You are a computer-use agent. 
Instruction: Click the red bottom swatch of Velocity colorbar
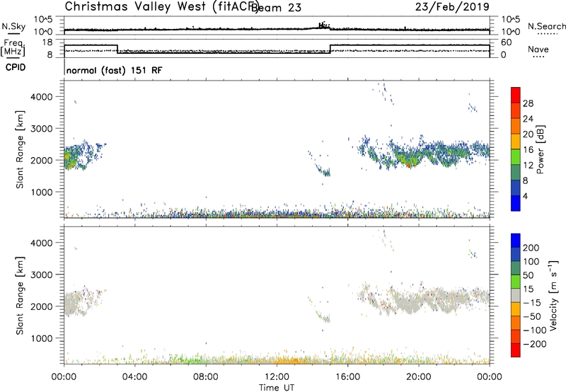[516, 350]
